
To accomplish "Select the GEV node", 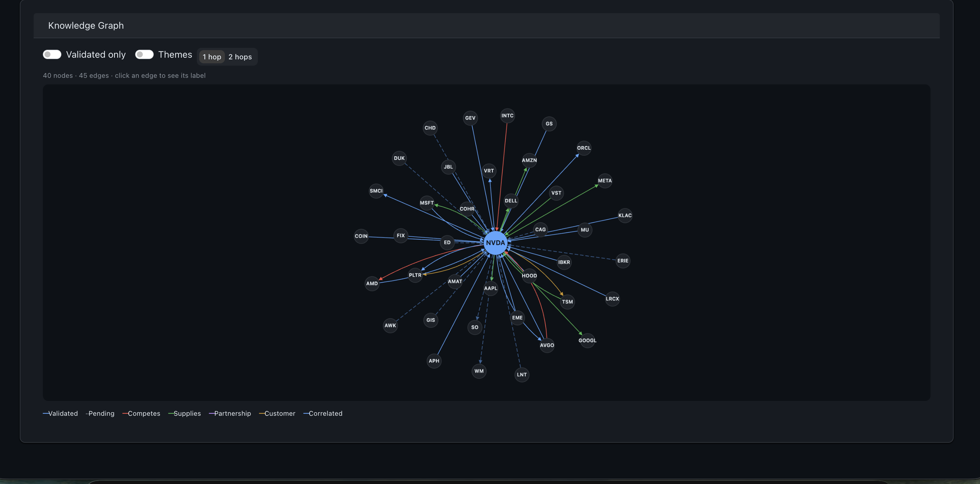I will pos(470,118).
